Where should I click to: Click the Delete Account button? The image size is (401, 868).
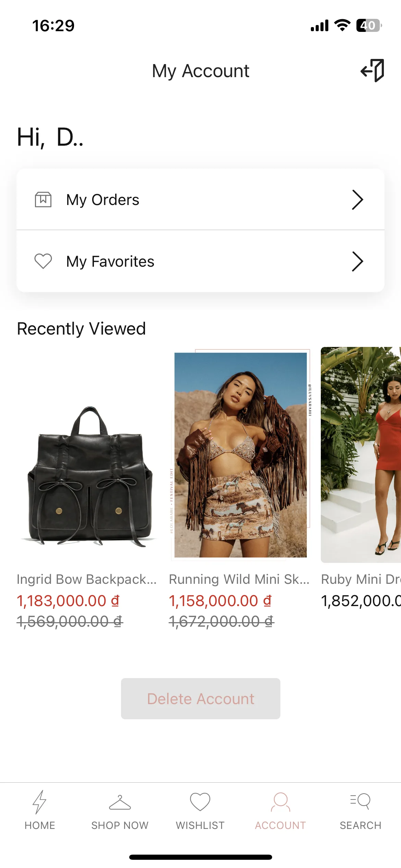(x=200, y=699)
